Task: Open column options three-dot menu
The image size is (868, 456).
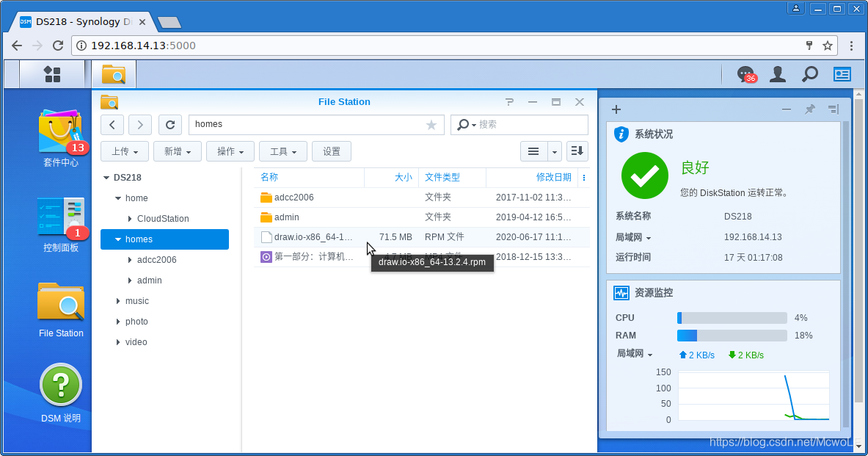Action: (x=584, y=177)
